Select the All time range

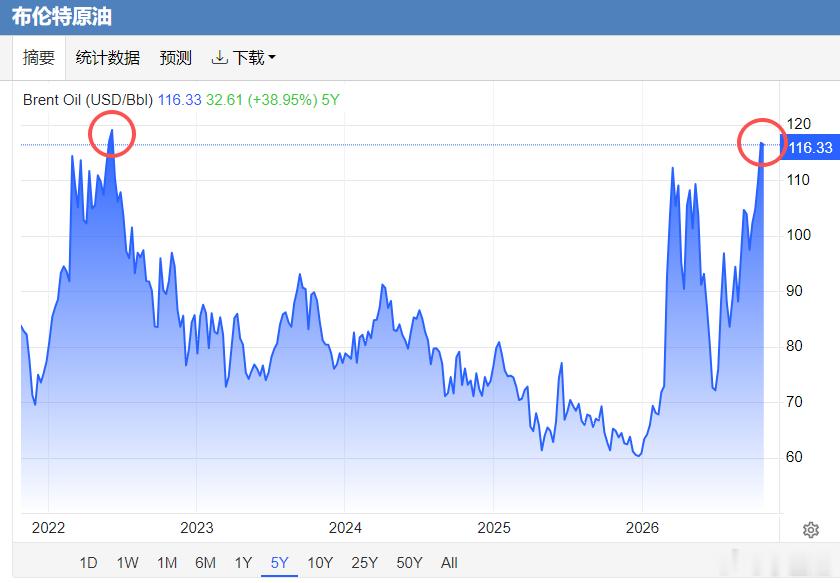click(x=449, y=563)
